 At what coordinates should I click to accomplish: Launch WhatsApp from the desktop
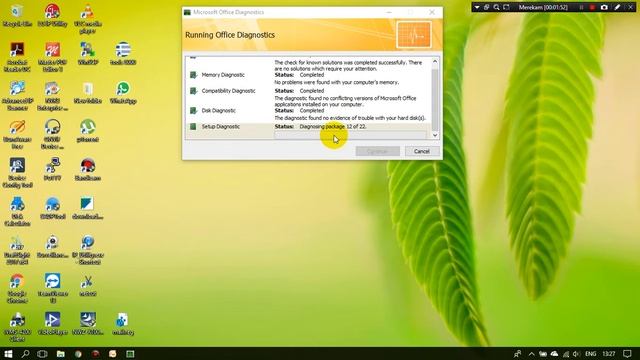coord(123,92)
